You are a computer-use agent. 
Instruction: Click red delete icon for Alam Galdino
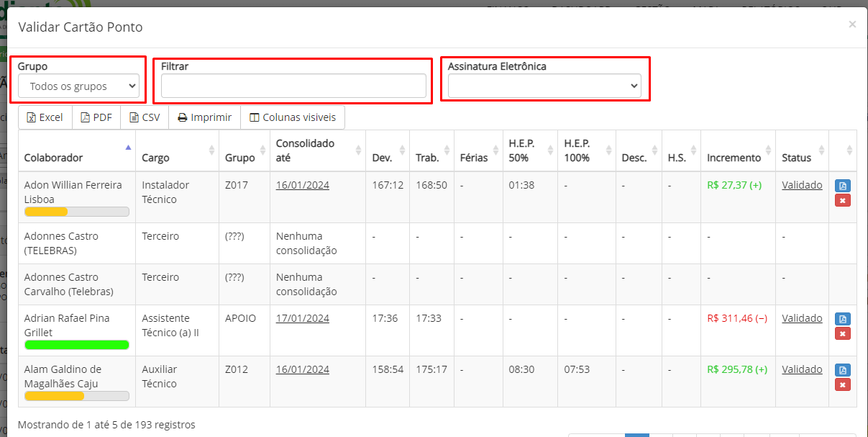pos(842,384)
